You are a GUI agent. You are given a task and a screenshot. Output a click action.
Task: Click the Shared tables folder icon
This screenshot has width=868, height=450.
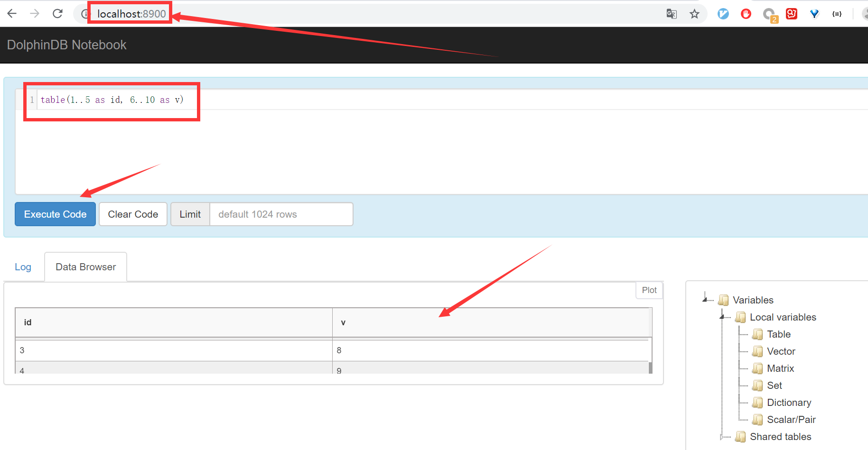[x=740, y=437]
